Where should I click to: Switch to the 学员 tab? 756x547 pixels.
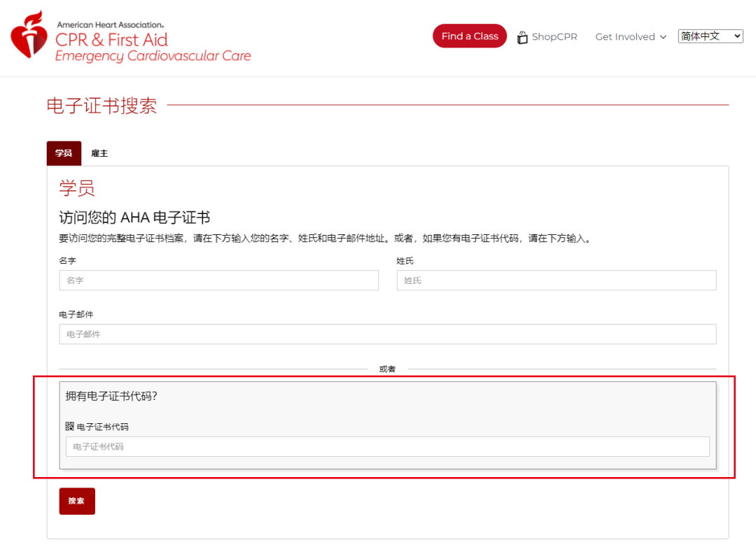click(64, 153)
